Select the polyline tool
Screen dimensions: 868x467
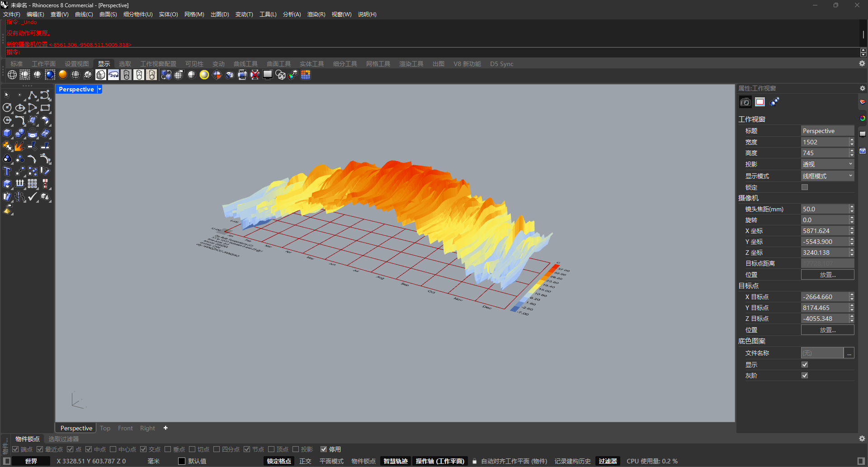pyautogui.click(x=32, y=95)
